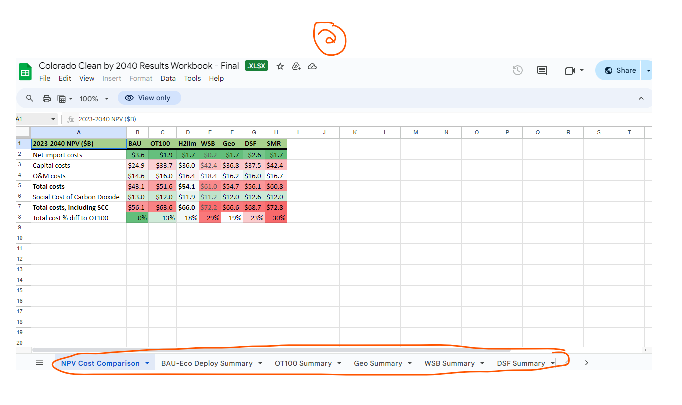The width and height of the screenshot is (682, 405).
Task: Switch to WSB Summary sheet
Action: click(449, 363)
